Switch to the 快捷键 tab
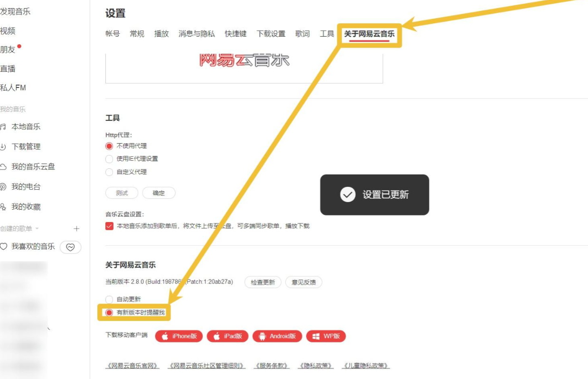 (x=236, y=34)
